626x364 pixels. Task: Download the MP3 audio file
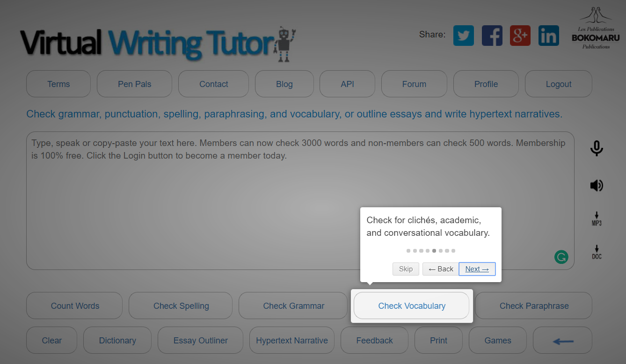[596, 219]
